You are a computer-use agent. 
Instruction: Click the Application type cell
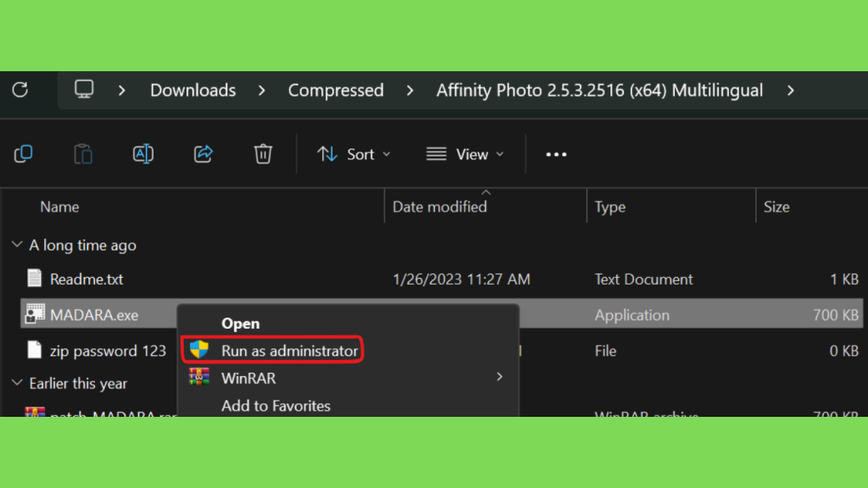click(x=632, y=315)
